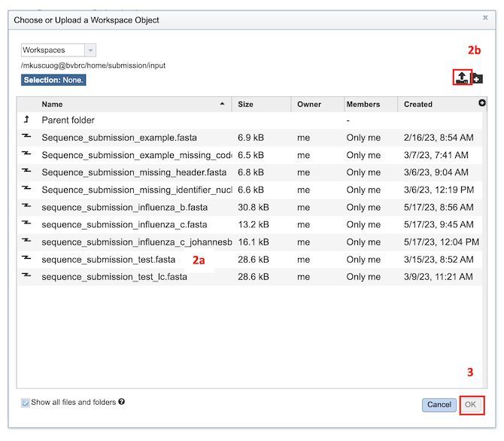Click the Cancel button
This screenshot has width=504, height=441.
coord(439,405)
